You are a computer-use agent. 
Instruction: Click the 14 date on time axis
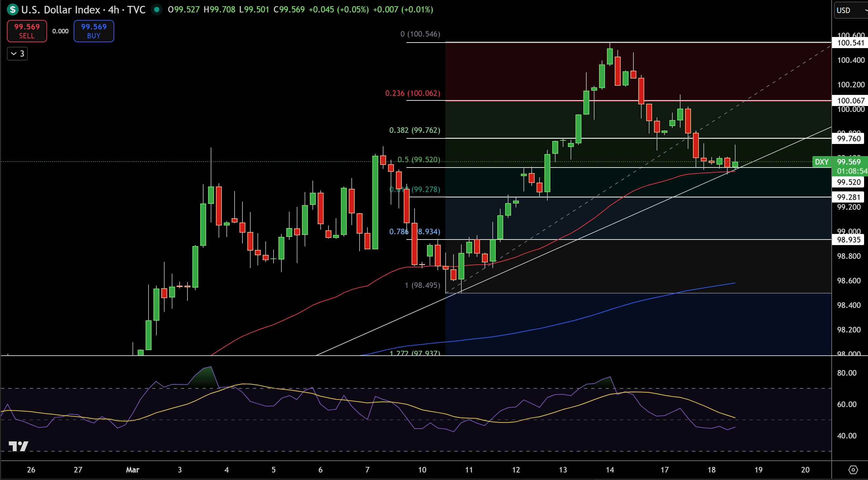click(x=610, y=470)
